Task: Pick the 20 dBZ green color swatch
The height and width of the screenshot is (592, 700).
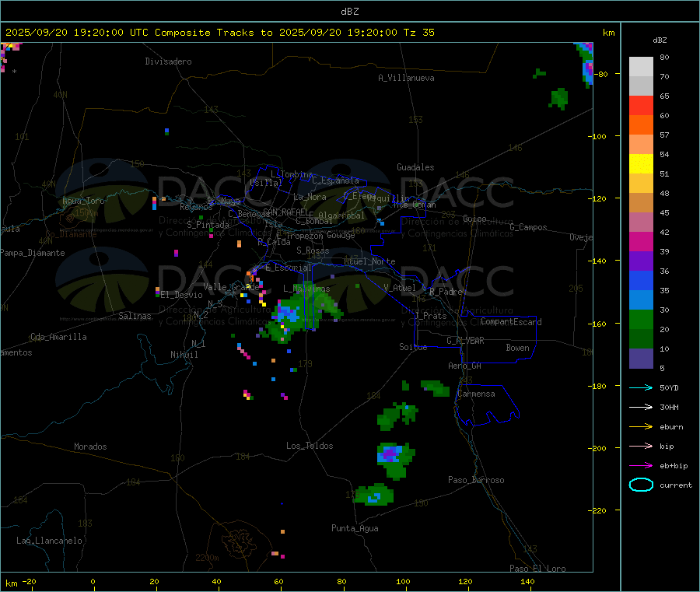Action: 641,319
